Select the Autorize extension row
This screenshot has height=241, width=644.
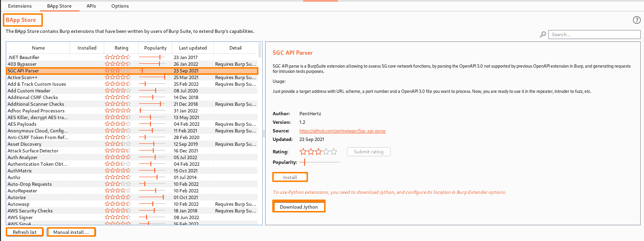(x=132, y=197)
